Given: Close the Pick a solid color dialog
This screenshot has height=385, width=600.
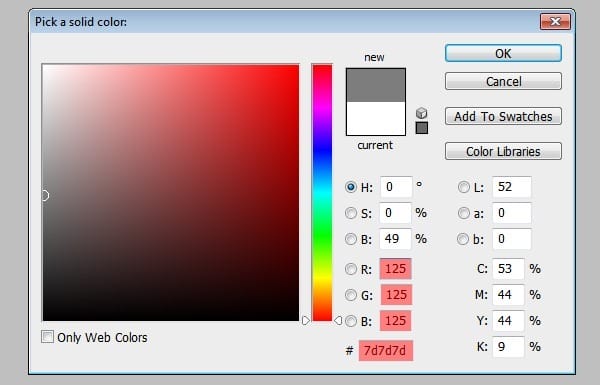Looking at the screenshot, I should (x=555, y=22).
